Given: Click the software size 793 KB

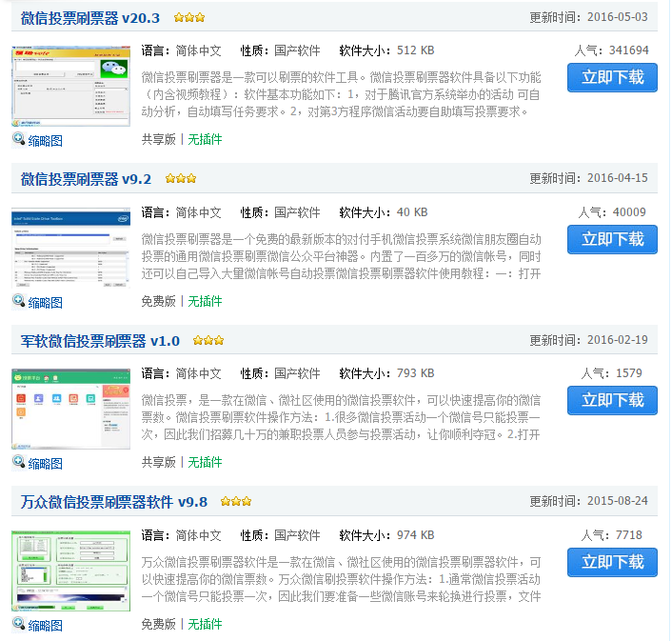Looking at the screenshot, I should (x=415, y=373).
